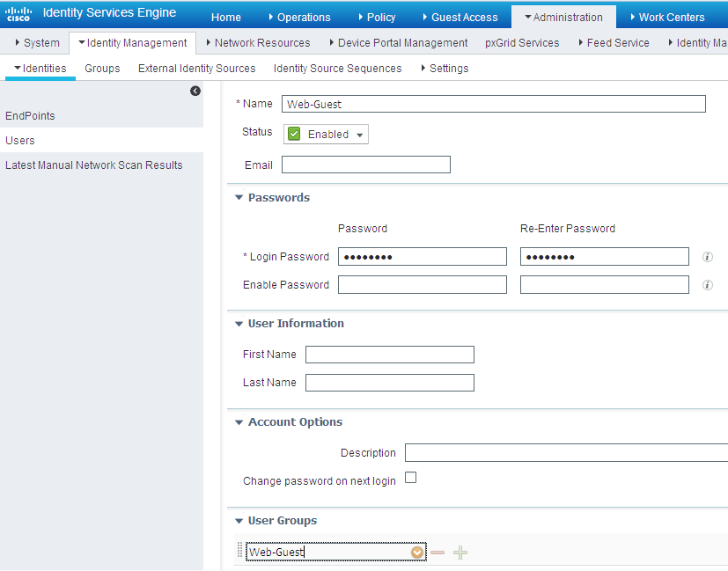Open the Groups tab
The image size is (728, 571).
pyautogui.click(x=101, y=68)
